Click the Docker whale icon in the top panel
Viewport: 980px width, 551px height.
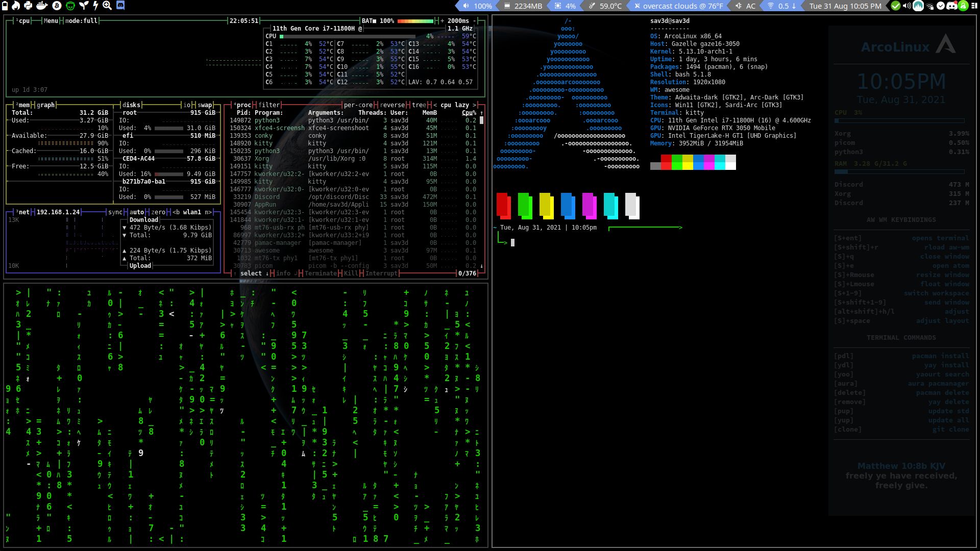(41, 6)
